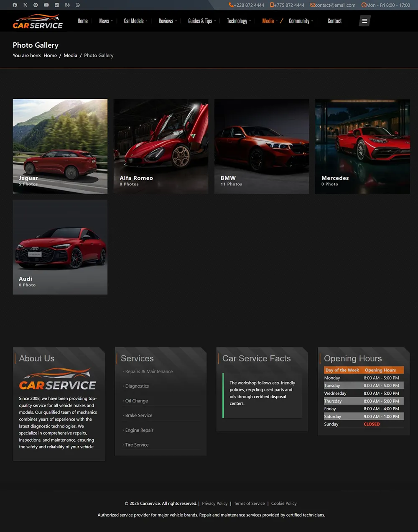This screenshot has width=418, height=532.
Task: Open the Behance social icon
Action: tap(67, 5)
